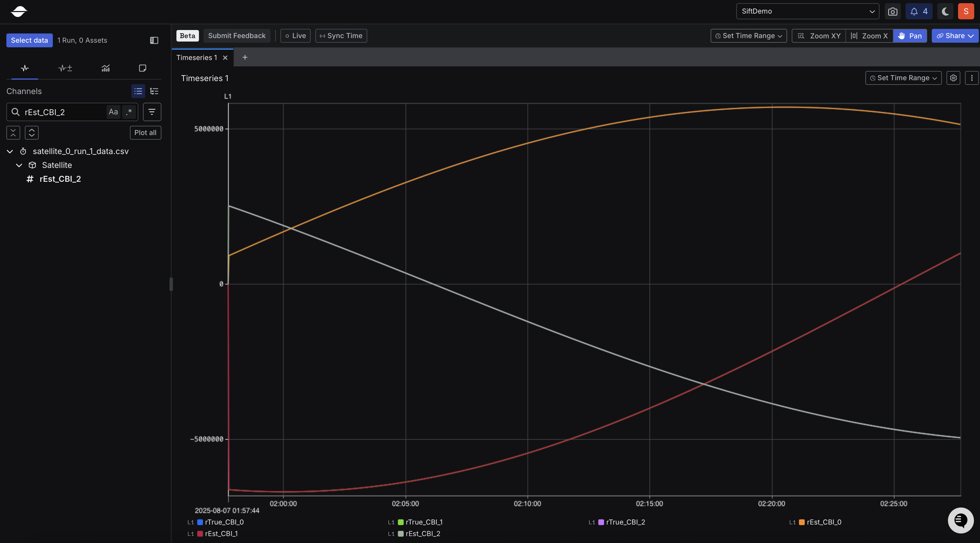Open the chart panel settings gear
This screenshot has height=543, width=980.
[953, 78]
